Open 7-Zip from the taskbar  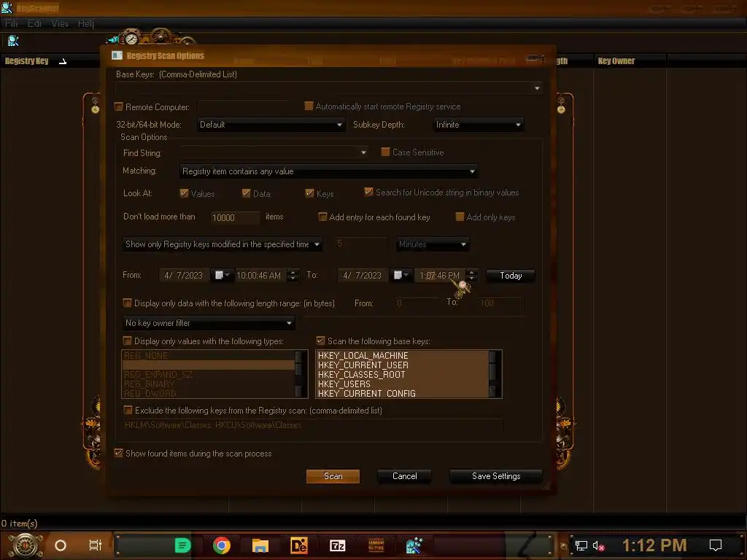point(337,545)
